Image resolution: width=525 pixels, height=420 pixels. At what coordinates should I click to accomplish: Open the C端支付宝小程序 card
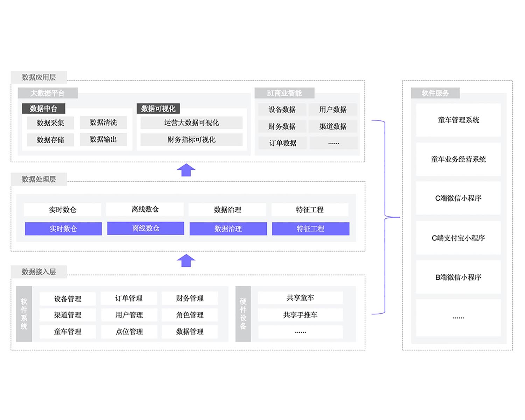[458, 238]
